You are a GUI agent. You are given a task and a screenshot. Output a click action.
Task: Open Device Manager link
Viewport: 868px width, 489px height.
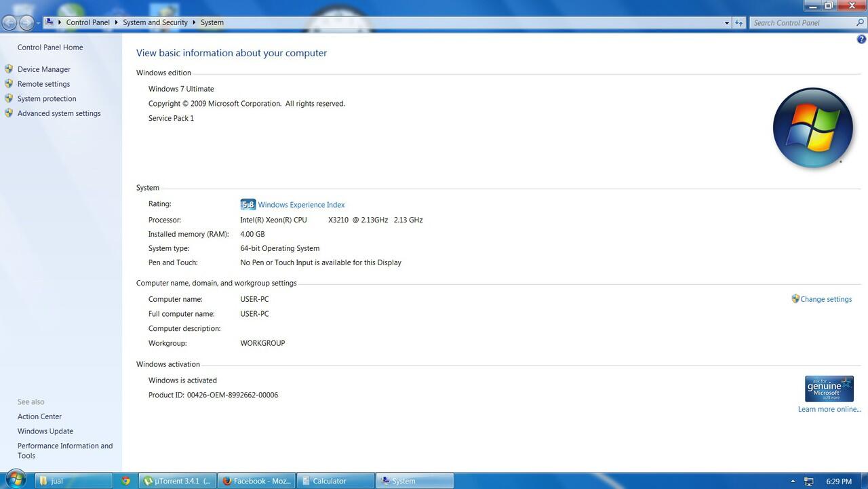click(x=44, y=69)
